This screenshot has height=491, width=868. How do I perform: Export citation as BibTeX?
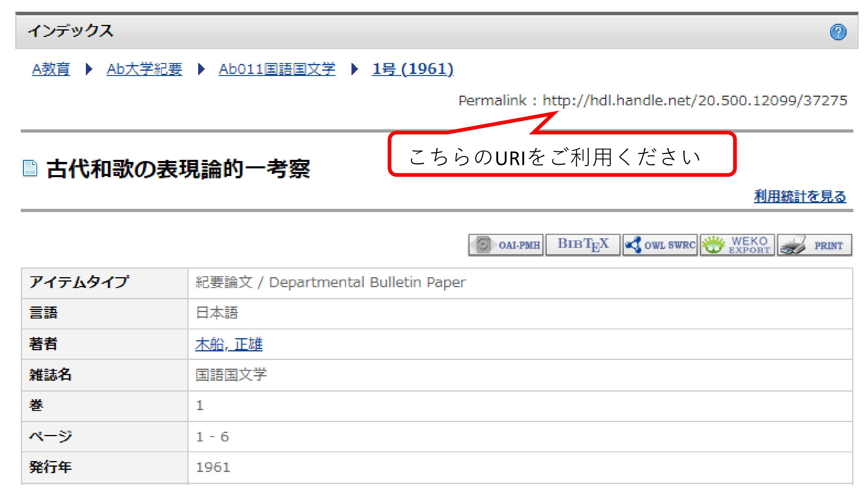coord(583,245)
